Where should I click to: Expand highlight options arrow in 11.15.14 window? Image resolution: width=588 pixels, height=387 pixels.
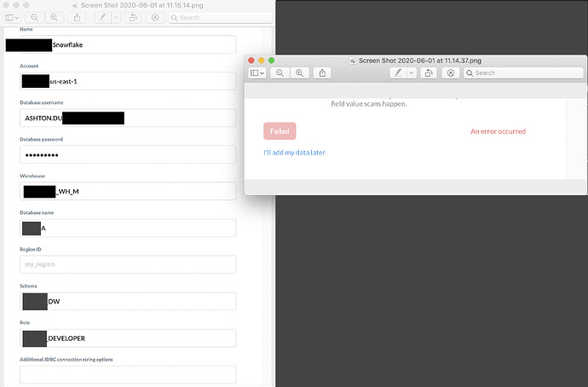coord(116,18)
